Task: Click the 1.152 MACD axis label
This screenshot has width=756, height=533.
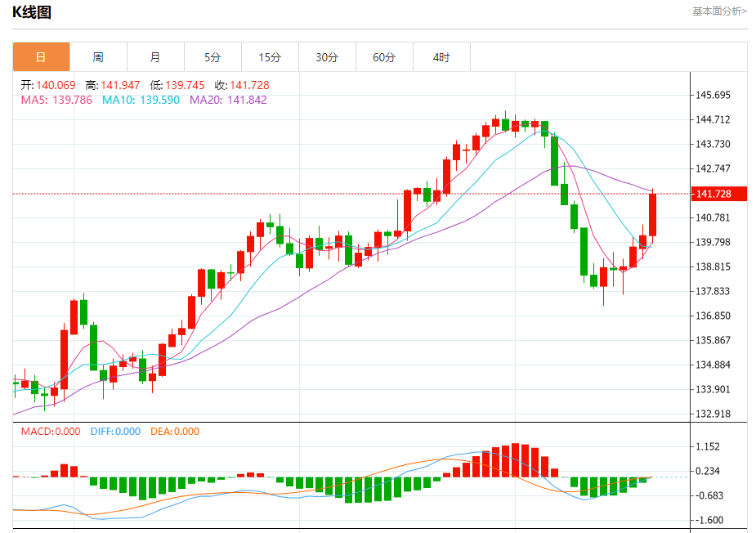Action: click(707, 446)
